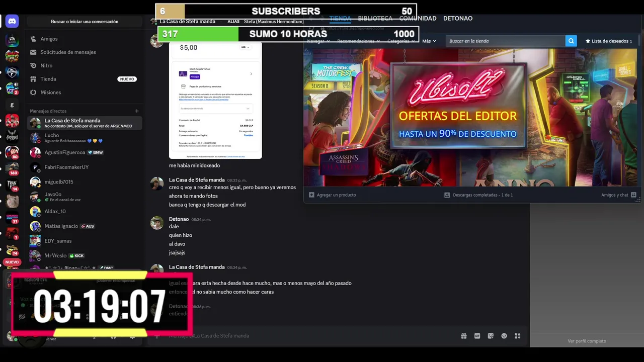This screenshot has width=644, height=362.
Task: Open DM with EDY_samas
Action: [x=85, y=241]
